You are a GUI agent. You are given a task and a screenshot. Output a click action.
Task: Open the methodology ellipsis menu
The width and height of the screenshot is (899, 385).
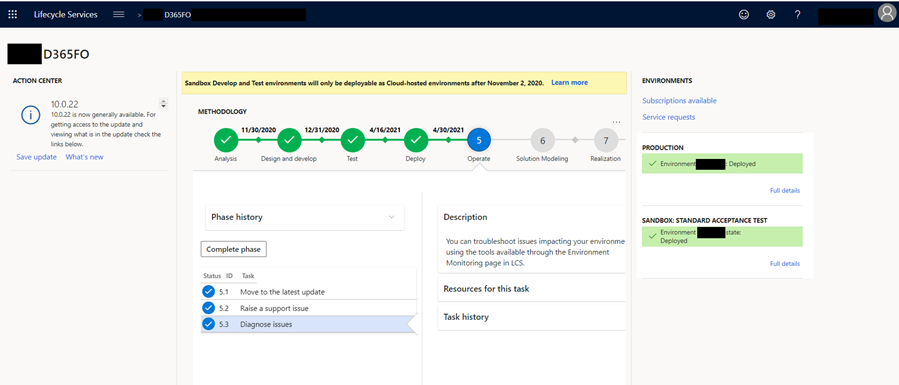(x=616, y=122)
